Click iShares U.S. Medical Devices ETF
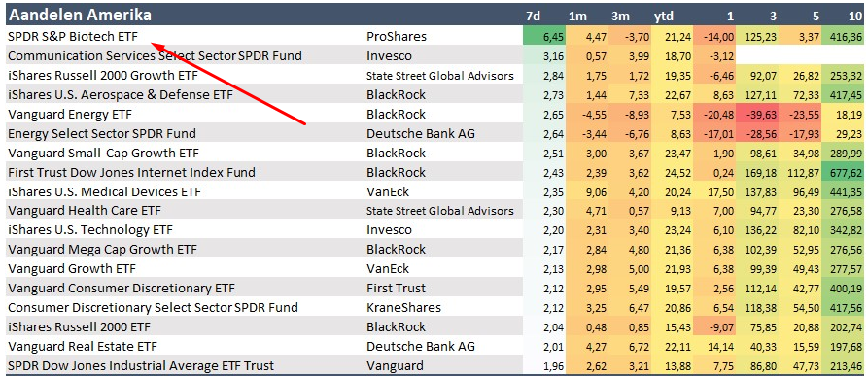 pyautogui.click(x=105, y=191)
